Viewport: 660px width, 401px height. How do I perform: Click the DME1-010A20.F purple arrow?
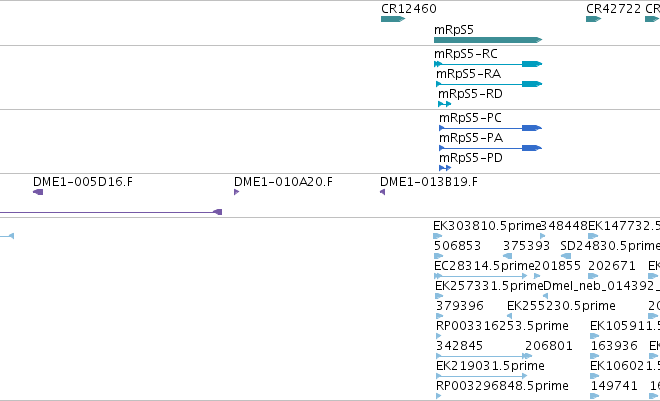point(237,192)
